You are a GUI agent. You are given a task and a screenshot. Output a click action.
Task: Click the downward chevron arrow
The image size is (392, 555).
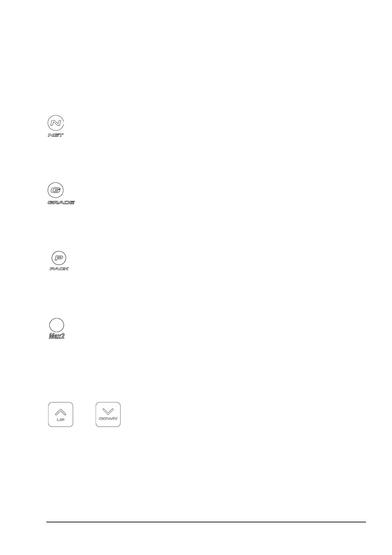point(108,411)
